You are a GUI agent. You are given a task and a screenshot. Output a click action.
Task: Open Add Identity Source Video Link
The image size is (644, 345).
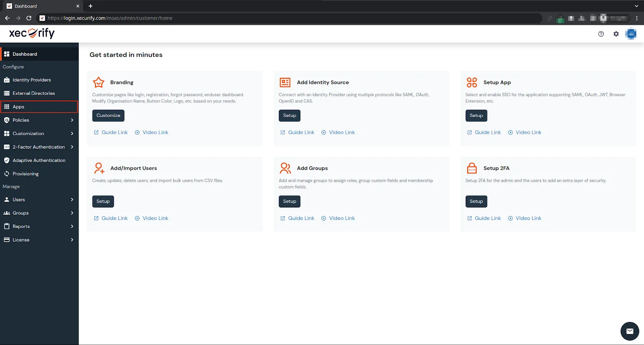[338, 132]
